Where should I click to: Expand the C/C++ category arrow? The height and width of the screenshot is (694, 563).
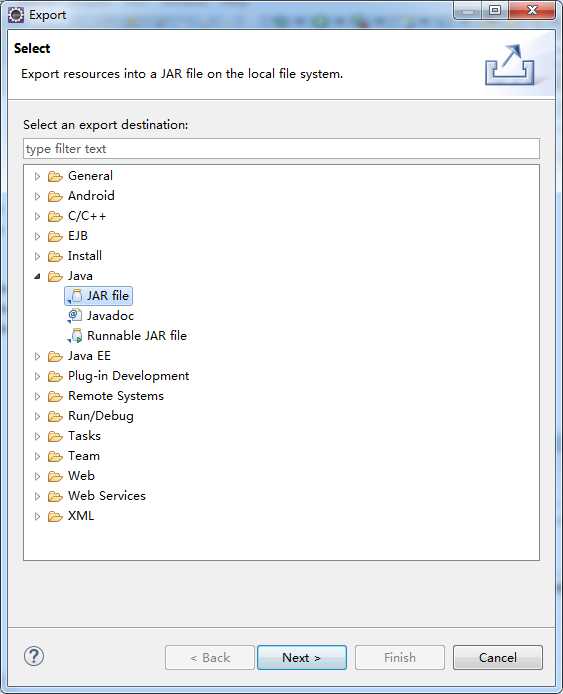tap(37, 216)
